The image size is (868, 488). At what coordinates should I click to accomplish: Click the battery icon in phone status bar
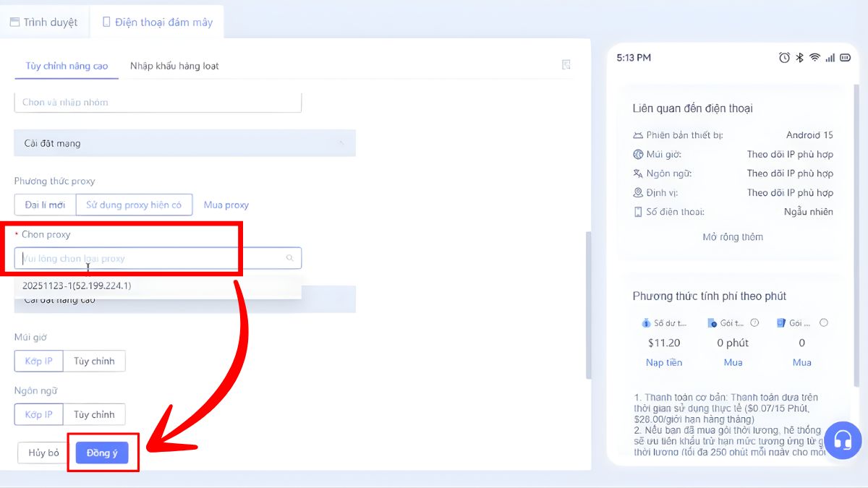click(x=844, y=58)
